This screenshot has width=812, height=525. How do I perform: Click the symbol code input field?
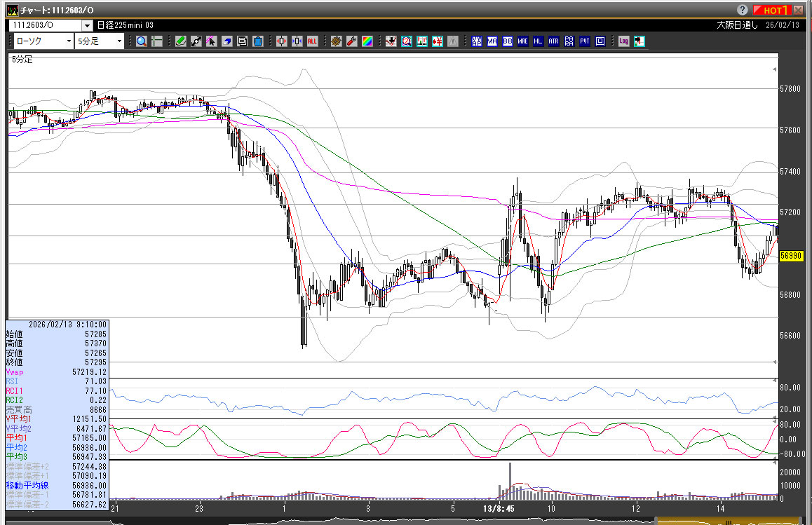[x=45, y=25]
